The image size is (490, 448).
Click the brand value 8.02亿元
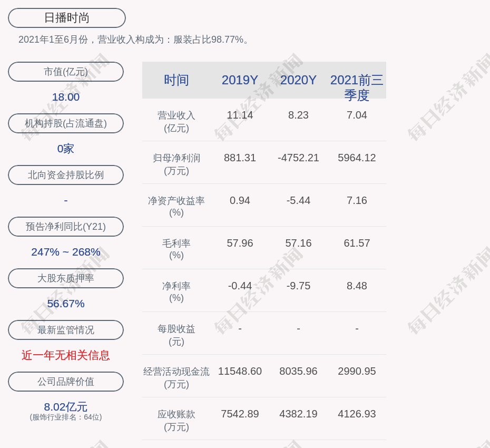pyautogui.click(x=66, y=407)
